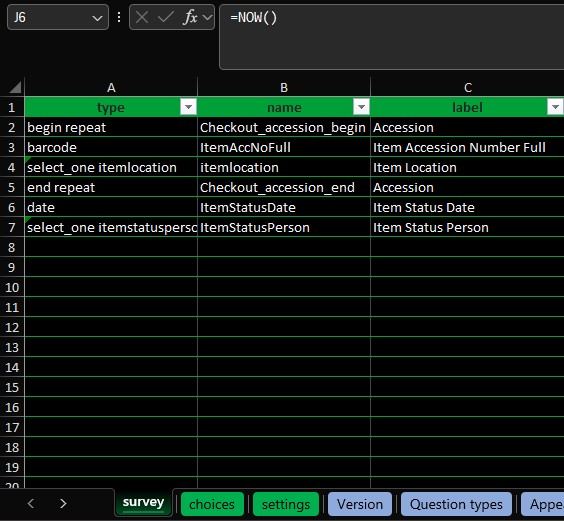The width and height of the screenshot is (564, 521).
Task: Select the 'Item Accession Number Full' cell
Action: pyautogui.click(x=467, y=147)
